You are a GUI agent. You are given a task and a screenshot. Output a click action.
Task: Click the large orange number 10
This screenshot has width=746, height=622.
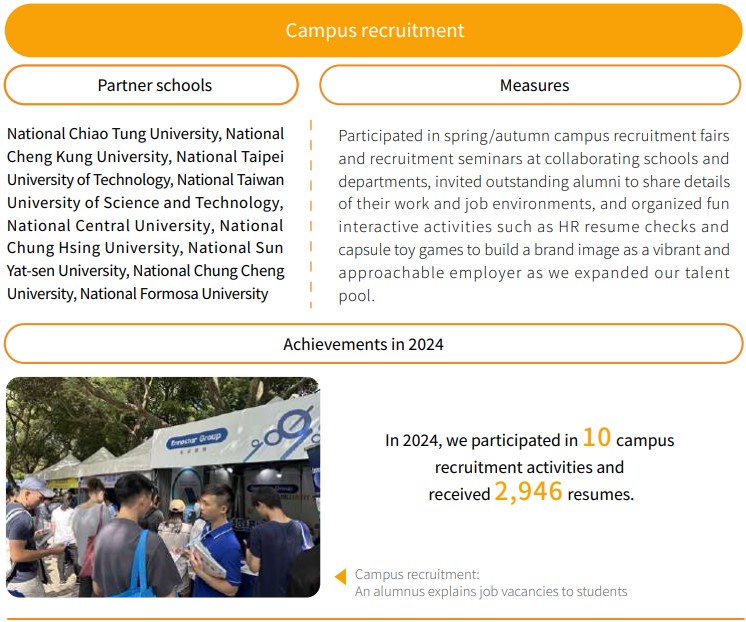tap(596, 438)
